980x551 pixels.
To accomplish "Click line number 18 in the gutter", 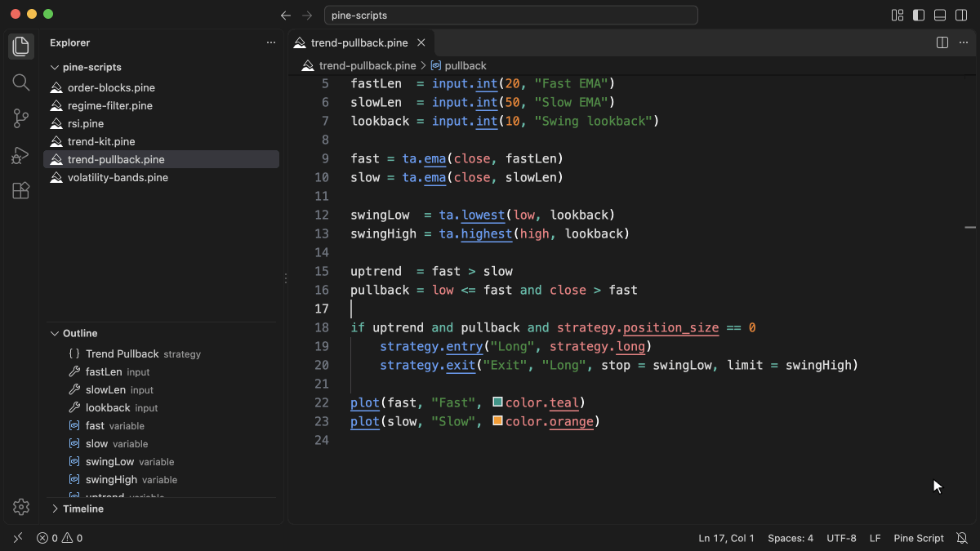I will click(x=322, y=327).
